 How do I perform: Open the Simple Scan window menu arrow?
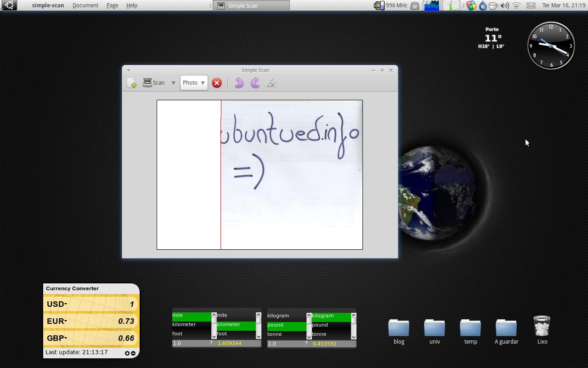point(128,70)
